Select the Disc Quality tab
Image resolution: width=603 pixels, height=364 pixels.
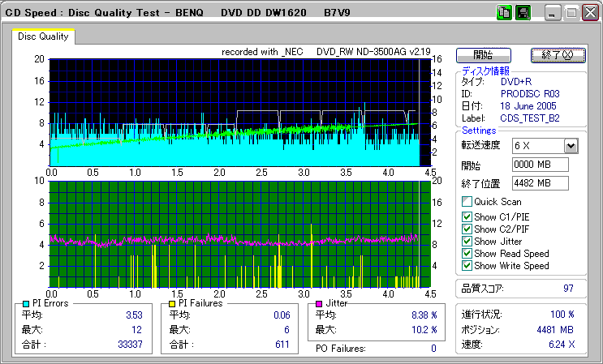(44, 36)
